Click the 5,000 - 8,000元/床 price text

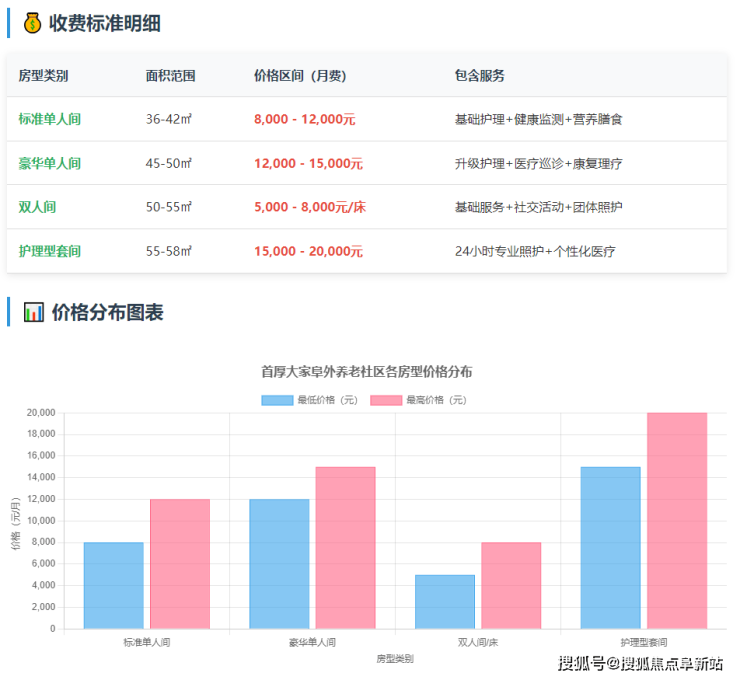point(310,207)
